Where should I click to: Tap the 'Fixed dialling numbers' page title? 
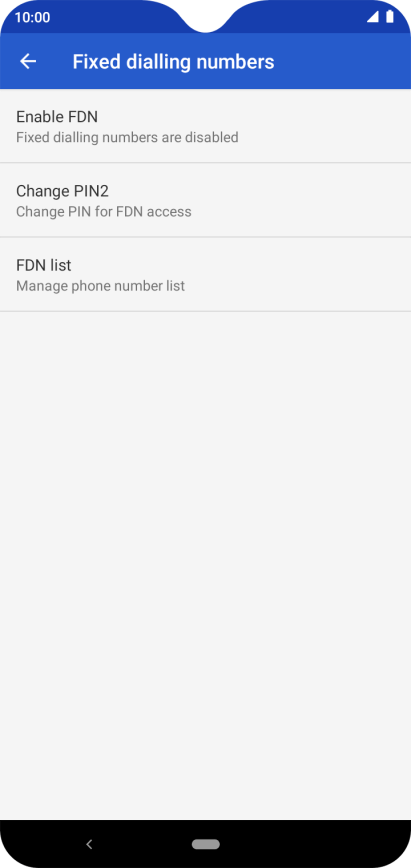(x=173, y=62)
